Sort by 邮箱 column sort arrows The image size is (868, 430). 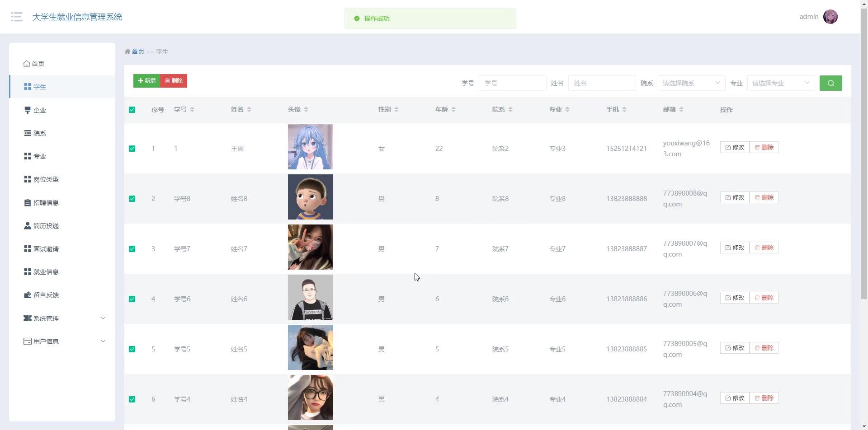681,109
